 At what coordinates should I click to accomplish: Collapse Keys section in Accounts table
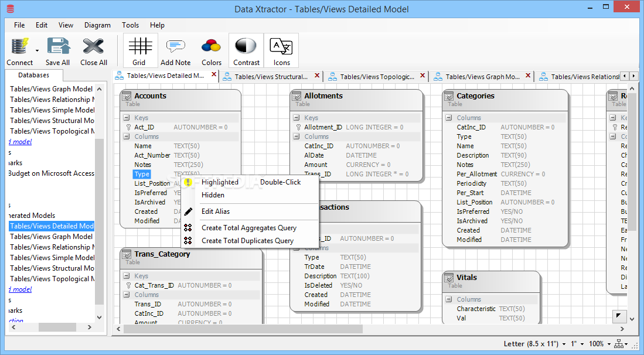pos(127,118)
